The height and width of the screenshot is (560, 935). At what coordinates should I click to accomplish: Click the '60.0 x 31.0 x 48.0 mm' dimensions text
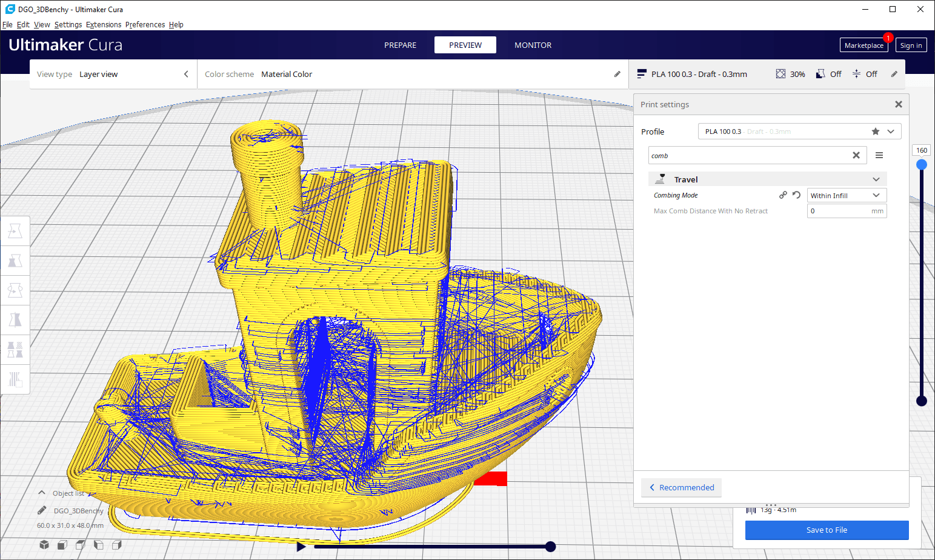[x=70, y=525]
